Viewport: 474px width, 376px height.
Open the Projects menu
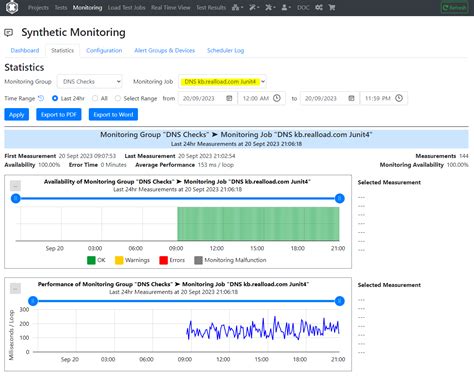pos(38,7)
